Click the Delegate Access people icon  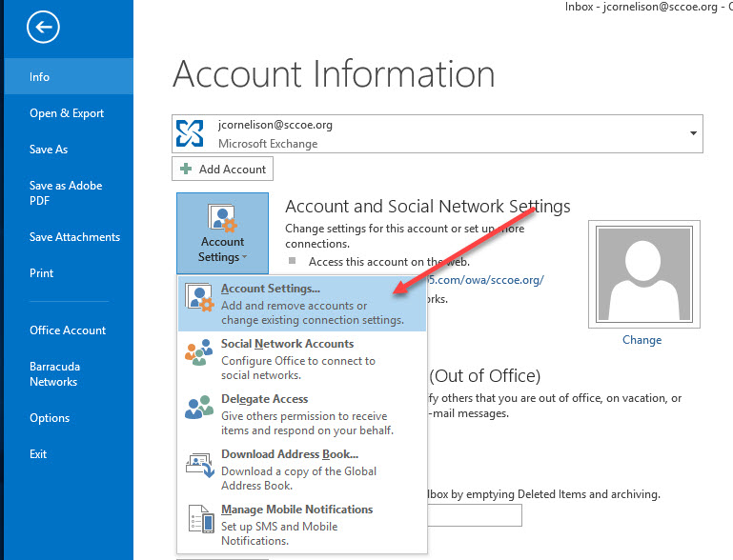coord(199,408)
